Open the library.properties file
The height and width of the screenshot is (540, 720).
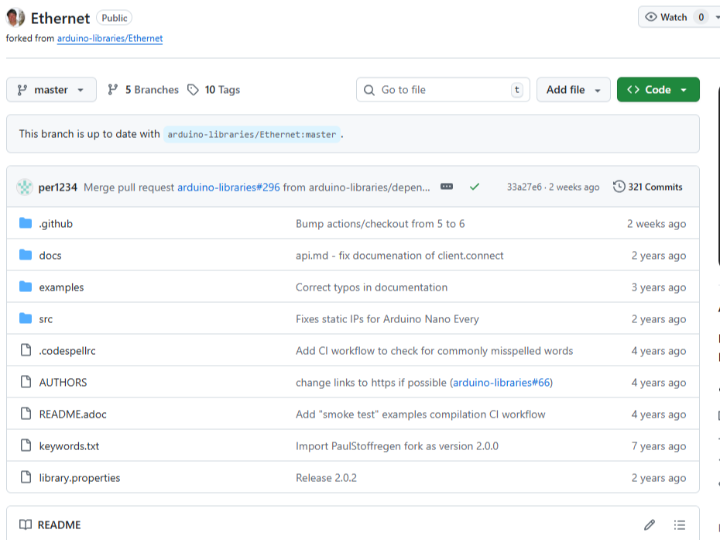coord(79,478)
